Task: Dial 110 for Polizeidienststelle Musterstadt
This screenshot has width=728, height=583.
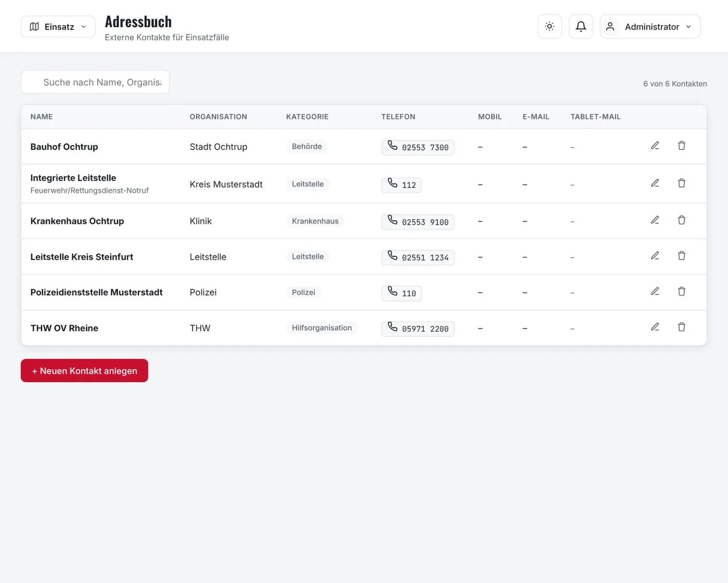Action: pyautogui.click(x=401, y=293)
